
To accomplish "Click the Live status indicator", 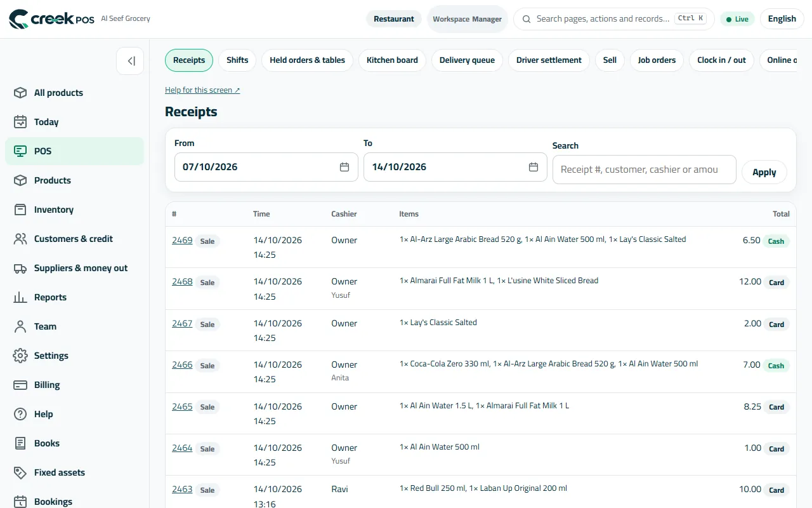I will pos(737,19).
